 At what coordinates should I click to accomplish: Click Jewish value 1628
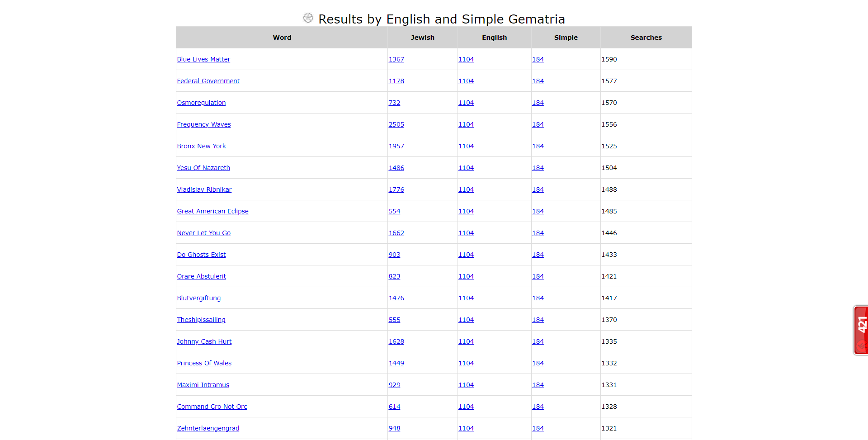coord(396,341)
